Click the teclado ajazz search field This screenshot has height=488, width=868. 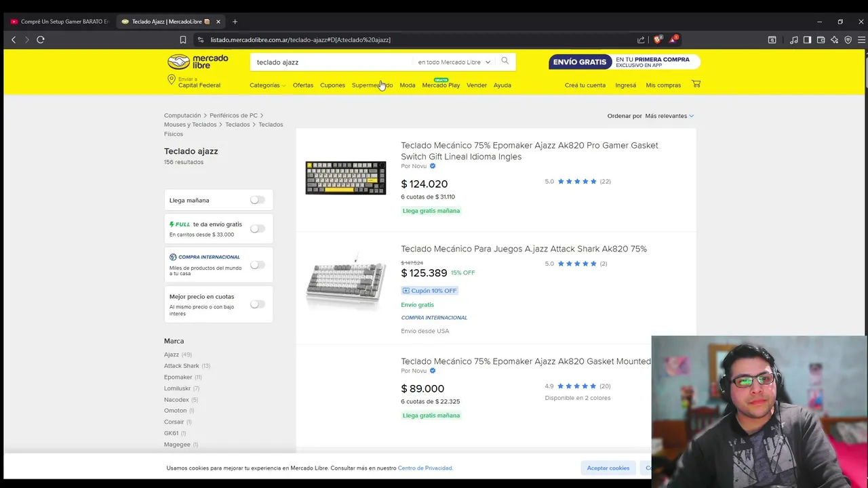tap(332, 62)
